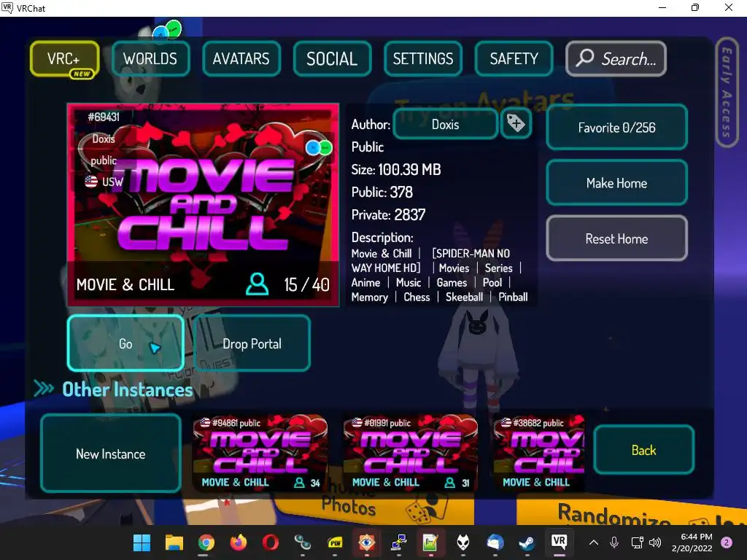This screenshot has width=747, height=560.
Task: Select instance #38682 public thumbnail
Action: pos(539,452)
